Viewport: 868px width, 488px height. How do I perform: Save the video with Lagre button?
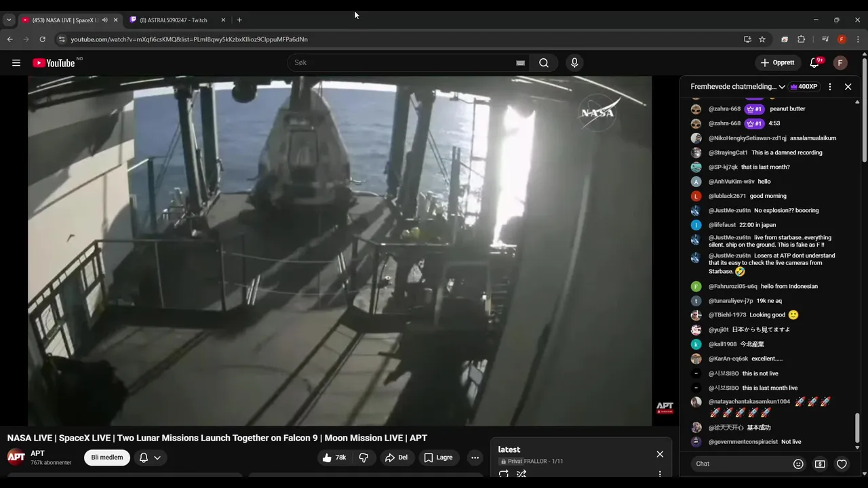tap(439, 457)
